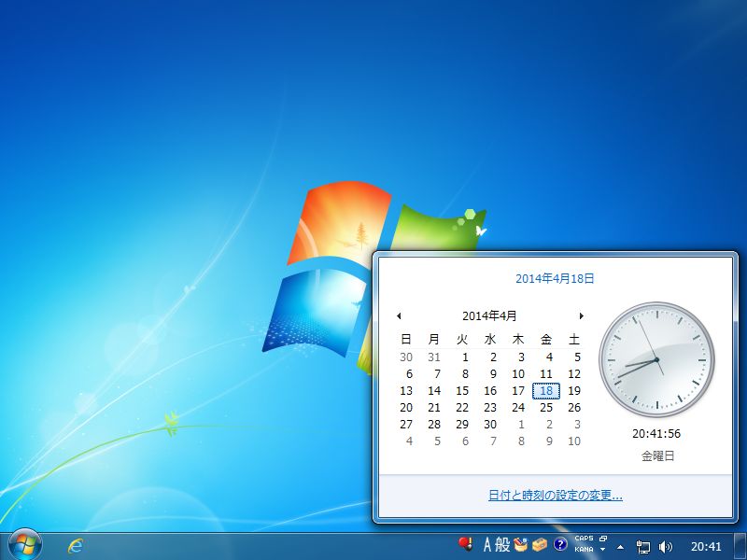
Task: Click the taskbar clock showing 20:41
Action: click(706, 547)
